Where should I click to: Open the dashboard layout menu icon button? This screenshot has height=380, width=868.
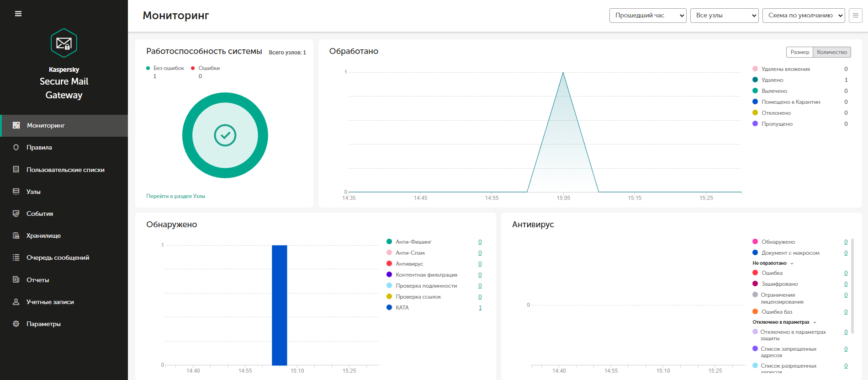pos(856,16)
